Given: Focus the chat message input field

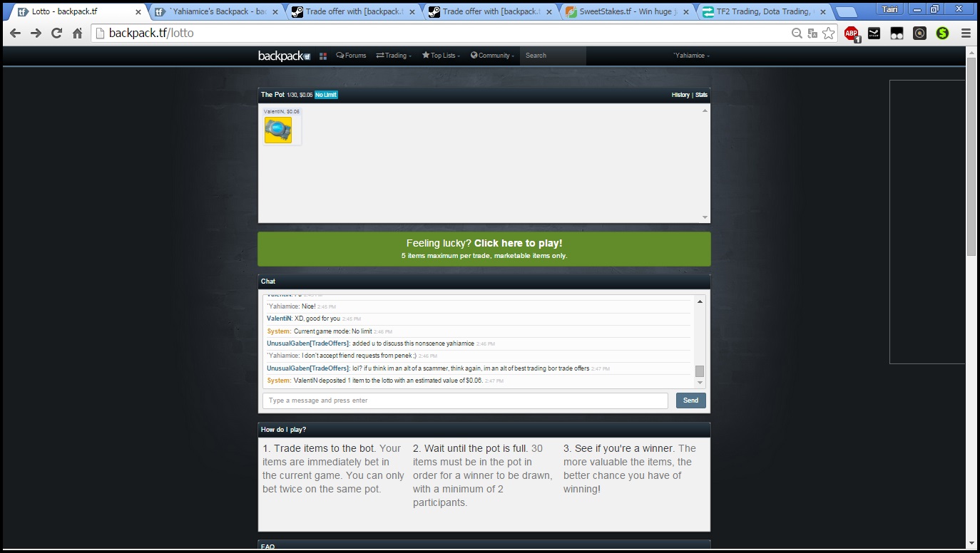Looking at the screenshot, I should pyautogui.click(x=465, y=400).
